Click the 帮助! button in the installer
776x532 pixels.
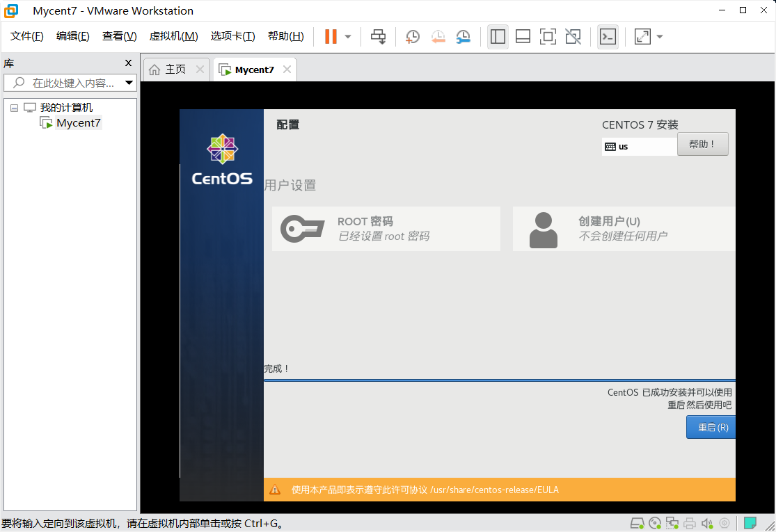[702, 144]
